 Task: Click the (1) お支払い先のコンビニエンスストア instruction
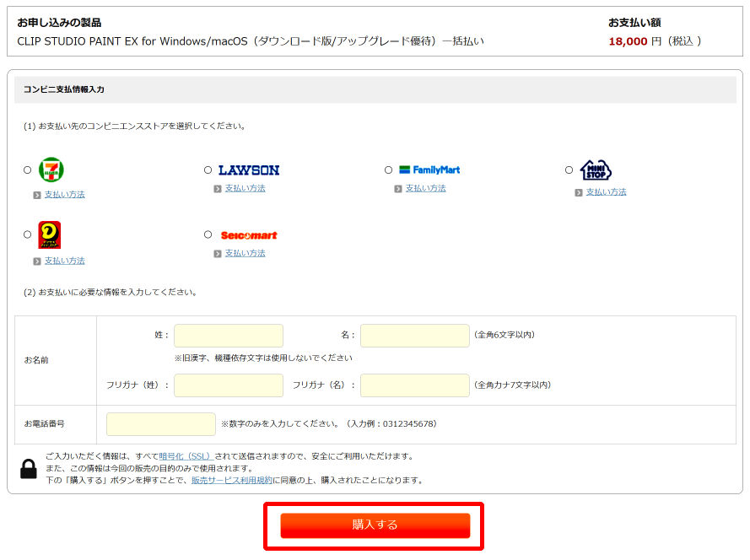coord(135,127)
